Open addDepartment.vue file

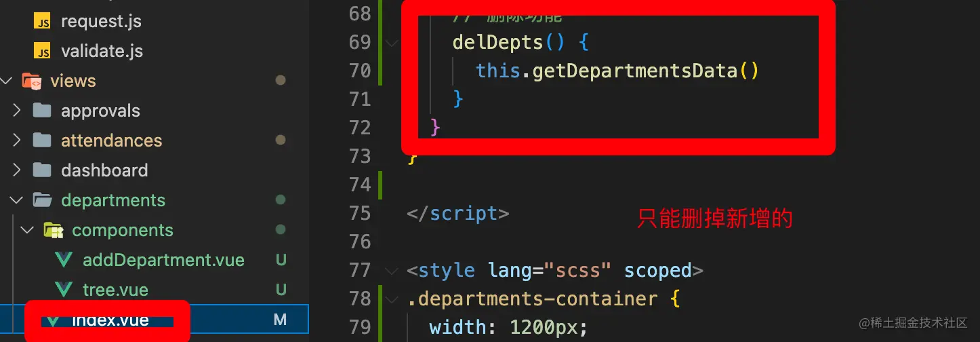point(163,260)
